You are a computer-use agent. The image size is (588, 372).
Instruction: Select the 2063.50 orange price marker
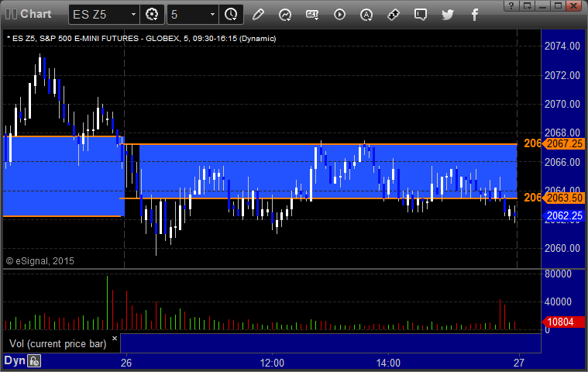pos(564,198)
